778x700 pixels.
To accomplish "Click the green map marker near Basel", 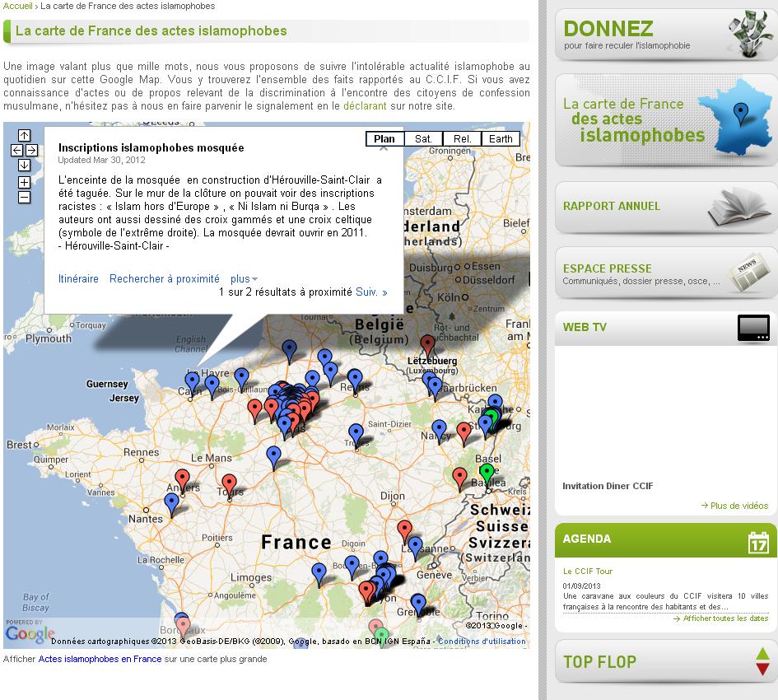I will tap(487, 472).
